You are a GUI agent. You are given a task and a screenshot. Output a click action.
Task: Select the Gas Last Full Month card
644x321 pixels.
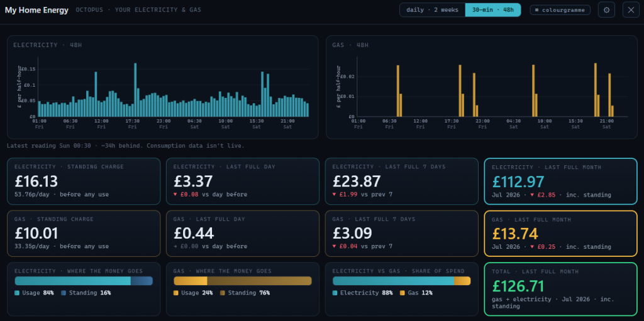[560, 234]
